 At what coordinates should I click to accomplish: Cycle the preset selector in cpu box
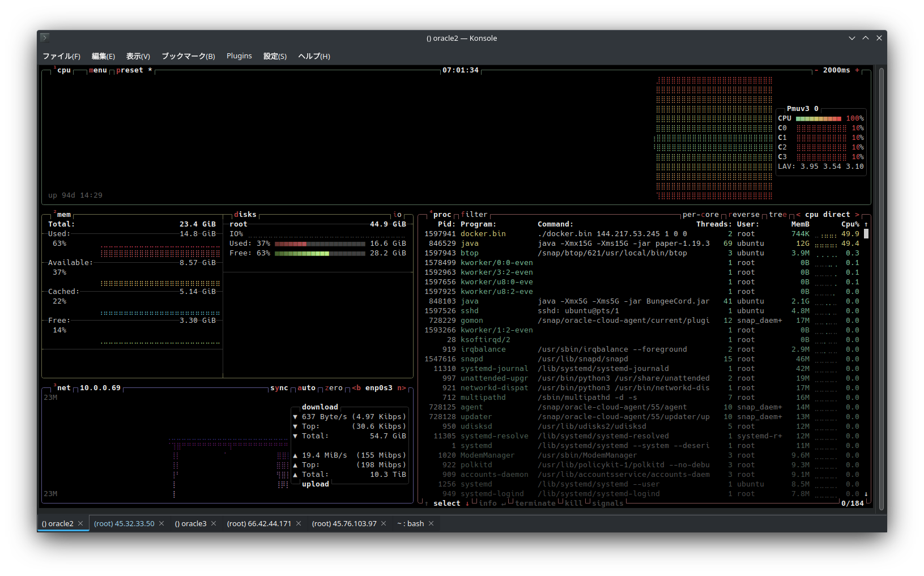pyautogui.click(x=130, y=70)
